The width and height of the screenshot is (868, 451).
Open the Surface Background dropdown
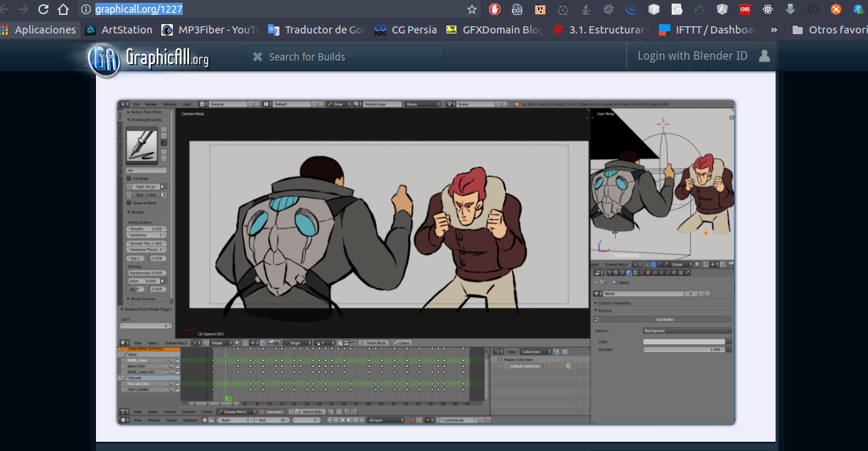[687, 331]
